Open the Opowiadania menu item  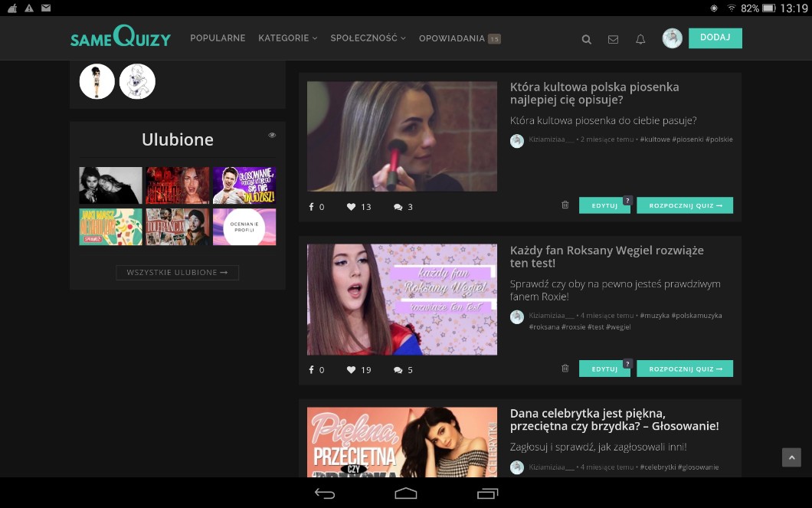(452, 38)
